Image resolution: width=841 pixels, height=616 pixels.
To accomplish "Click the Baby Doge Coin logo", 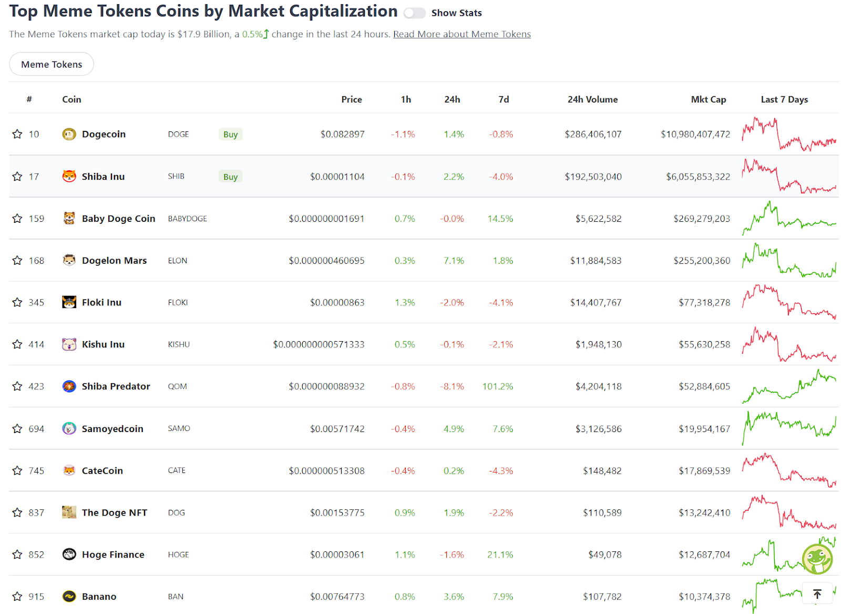I will click(x=69, y=218).
